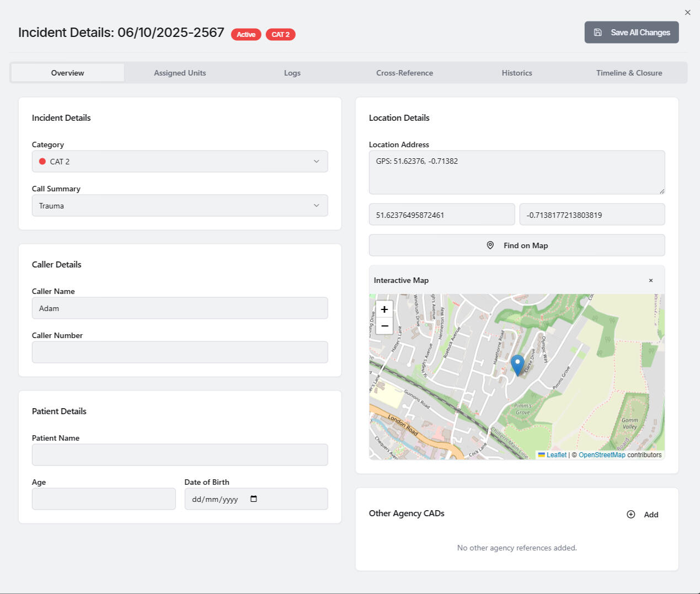This screenshot has height=594, width=700.
Task: Close the Interactive Map panel
Action: tap(651, 281)
